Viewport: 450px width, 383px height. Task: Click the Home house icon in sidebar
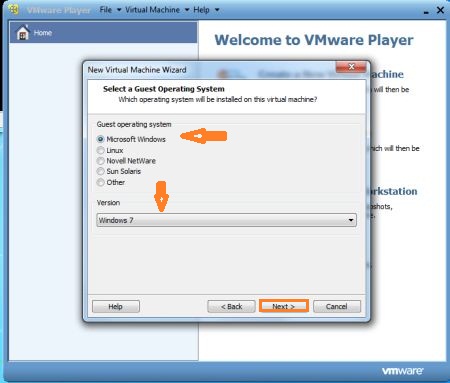(23, 32)
